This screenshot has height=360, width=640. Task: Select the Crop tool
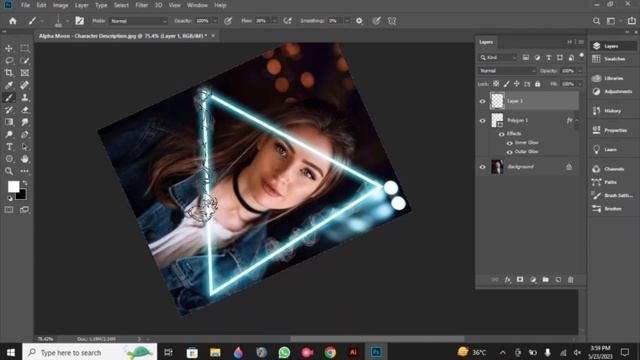[9, 73]
